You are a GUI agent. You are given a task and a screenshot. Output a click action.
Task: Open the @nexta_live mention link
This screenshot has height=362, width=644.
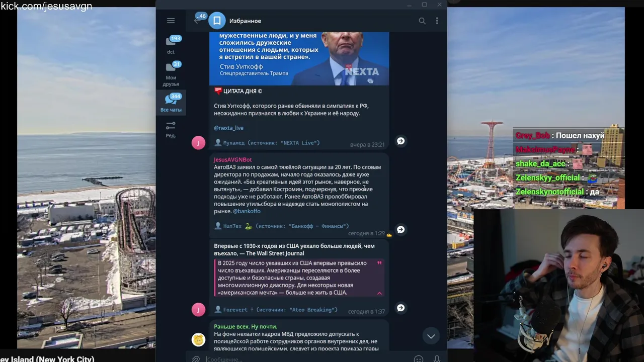(x=228, y=128)
